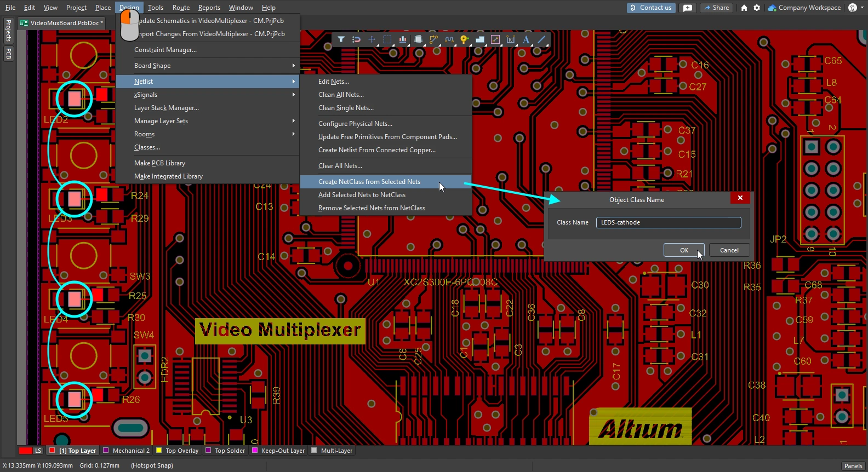Select the rectangular selection tool icon
This screenshot has width=868, height=472.
(x=387, y=39)
